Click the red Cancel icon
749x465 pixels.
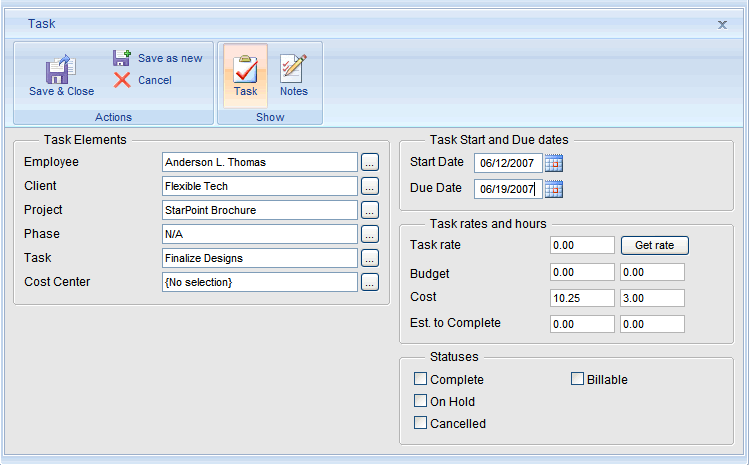(122, 80)
